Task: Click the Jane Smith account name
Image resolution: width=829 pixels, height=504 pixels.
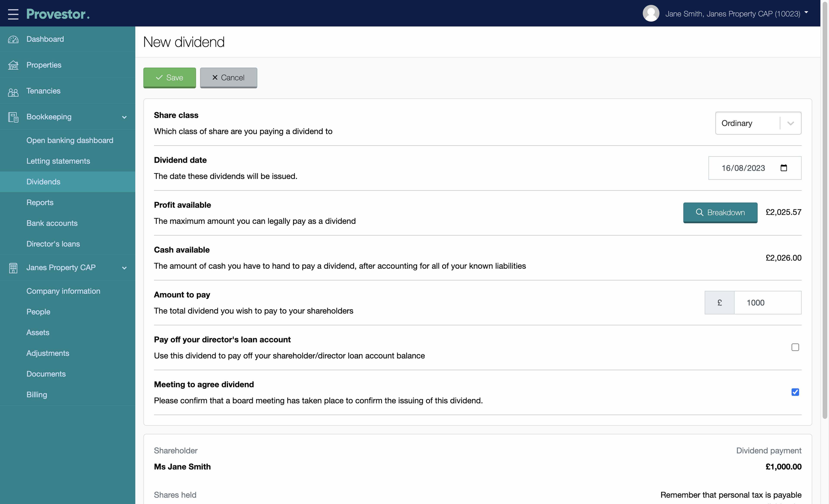Action: (732, 14)
